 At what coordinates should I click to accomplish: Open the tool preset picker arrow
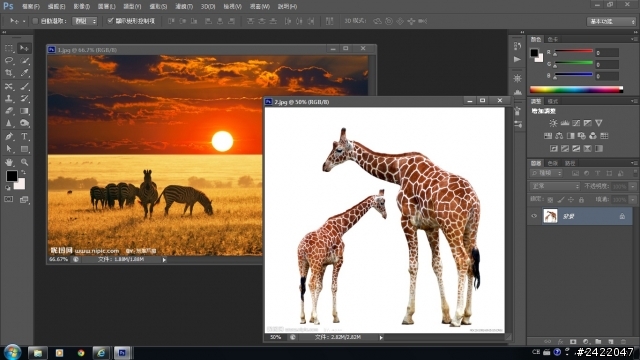tap(24, 21)
